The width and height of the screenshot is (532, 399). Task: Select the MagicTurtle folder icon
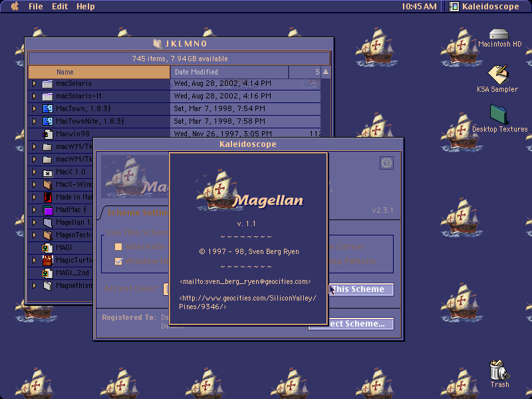[x=47, y=261]
